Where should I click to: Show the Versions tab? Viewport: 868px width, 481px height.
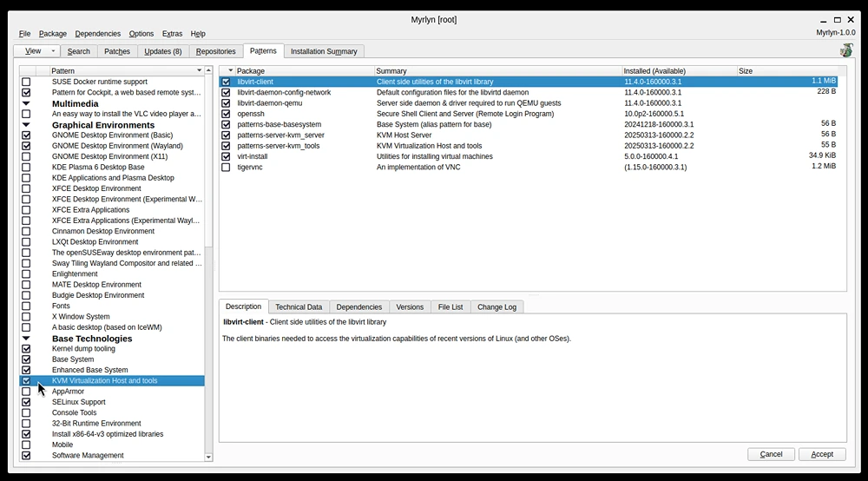410,307
